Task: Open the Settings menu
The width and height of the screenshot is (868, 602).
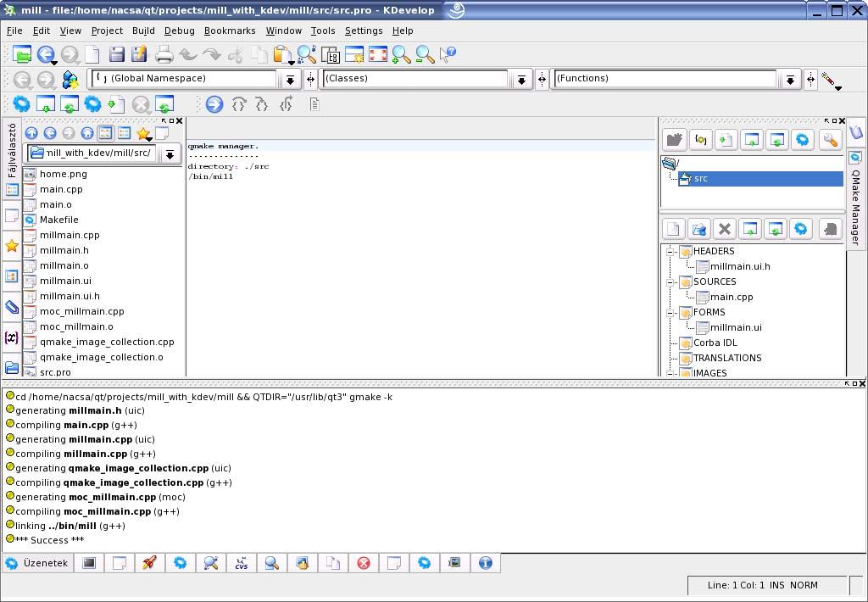Action: coord(364,31)
